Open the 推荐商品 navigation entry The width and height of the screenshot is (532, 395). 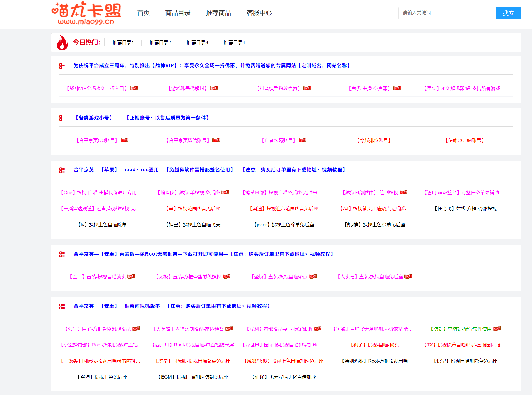point(218,13)
